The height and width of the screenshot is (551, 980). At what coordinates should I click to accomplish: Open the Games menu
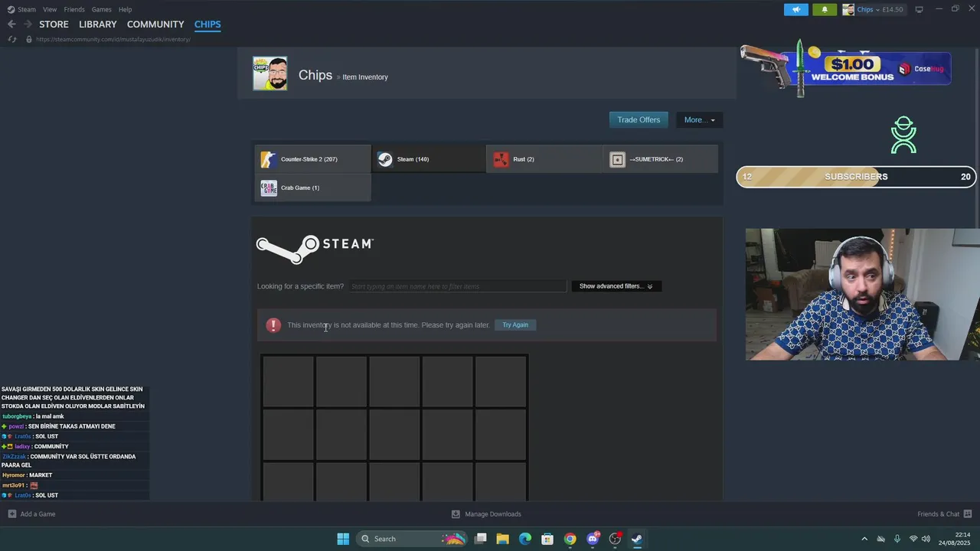(101, 9)
